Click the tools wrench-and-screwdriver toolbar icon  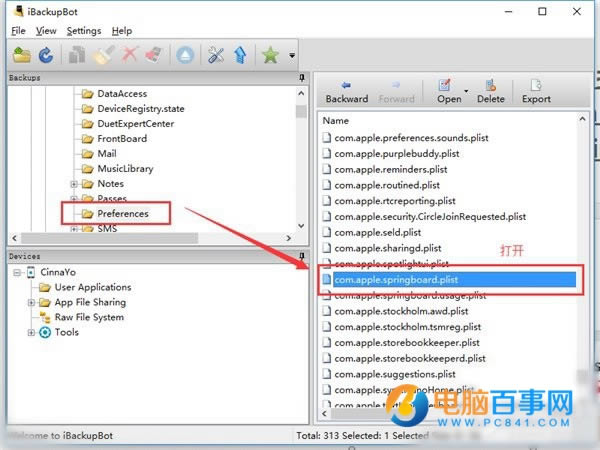click(216, 55)
